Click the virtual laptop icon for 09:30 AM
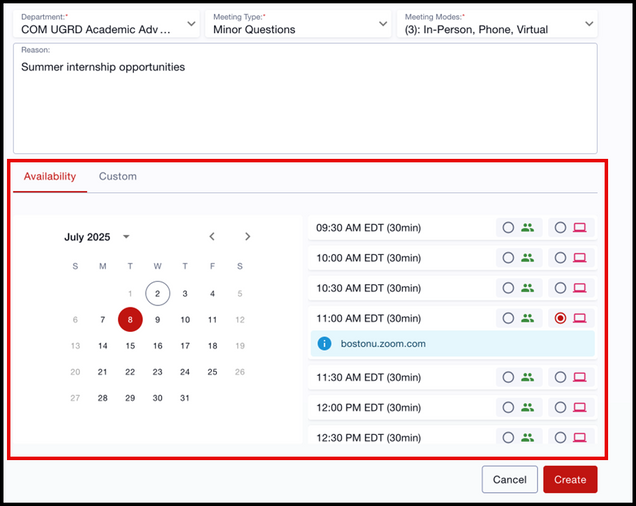The height and width of the screenshot is (506, 636). [x=580, y=228]
